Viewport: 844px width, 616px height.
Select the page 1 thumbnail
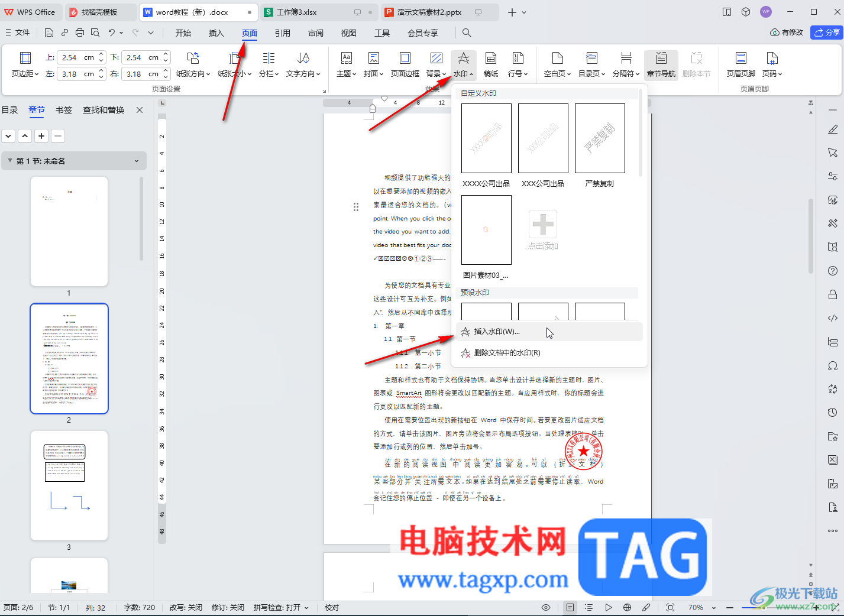click(x=69, y=231)
